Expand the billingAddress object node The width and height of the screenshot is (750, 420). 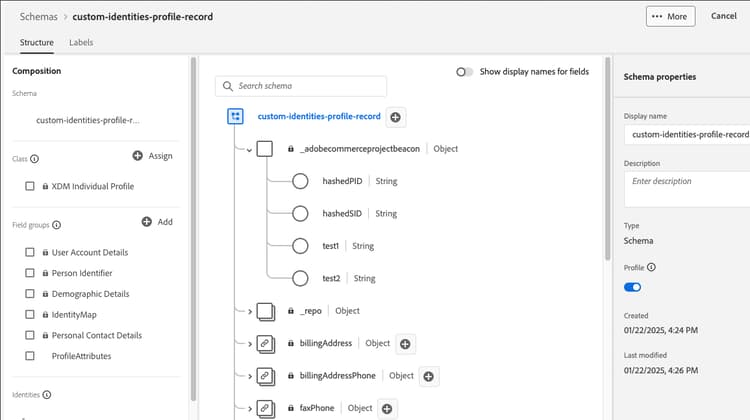click(250, 344)
